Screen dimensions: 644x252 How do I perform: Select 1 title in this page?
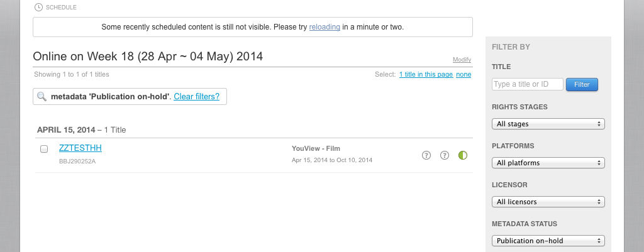click(426, 74)
